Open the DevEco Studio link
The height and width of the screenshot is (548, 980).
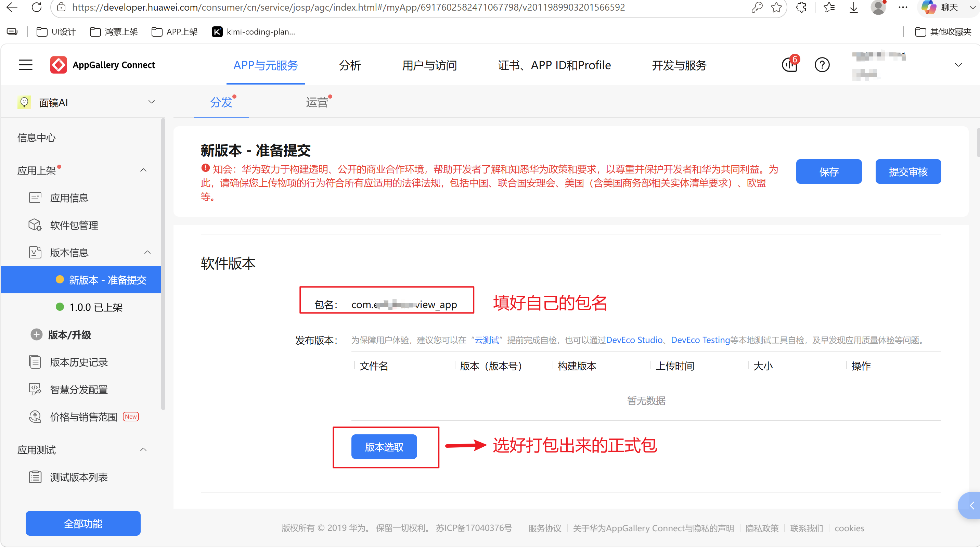point(634,340)
